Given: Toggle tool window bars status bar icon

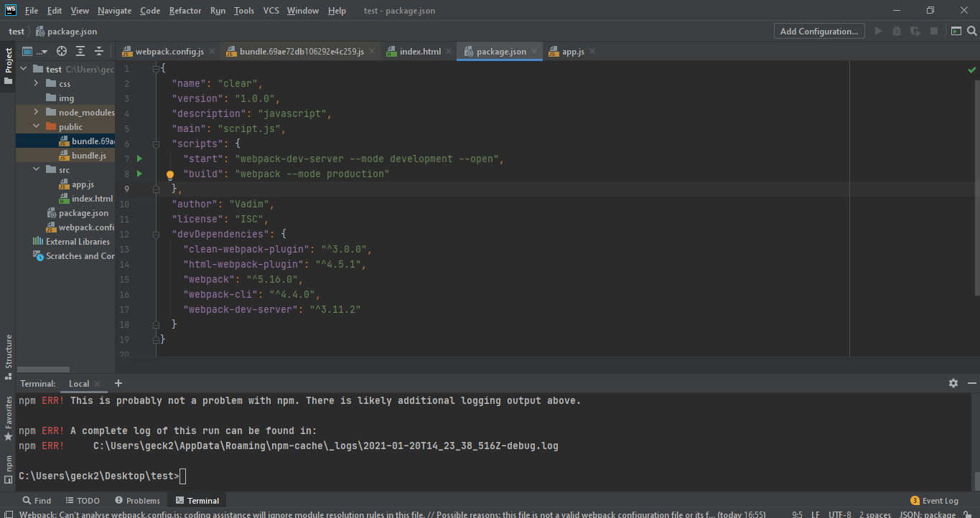Looking at the screenshot, I should pyautogui.click(x=7, y=514).
